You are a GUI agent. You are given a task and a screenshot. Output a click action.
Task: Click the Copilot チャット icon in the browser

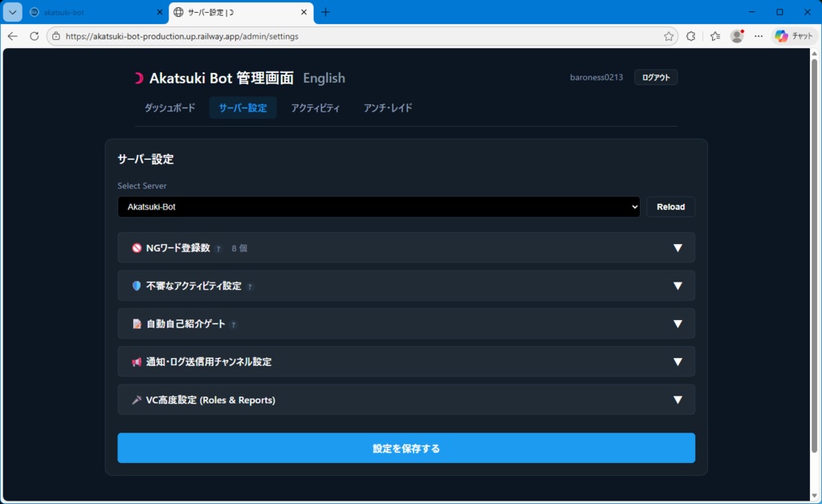click(783, 35)
